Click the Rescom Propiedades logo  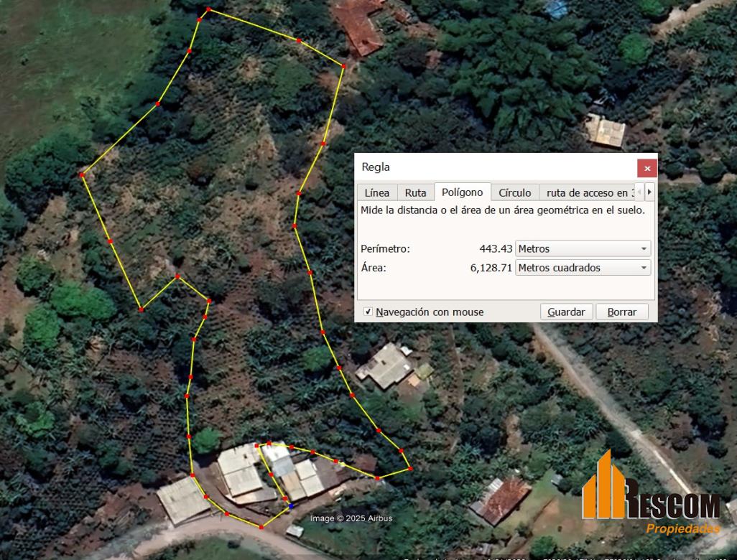651,496
